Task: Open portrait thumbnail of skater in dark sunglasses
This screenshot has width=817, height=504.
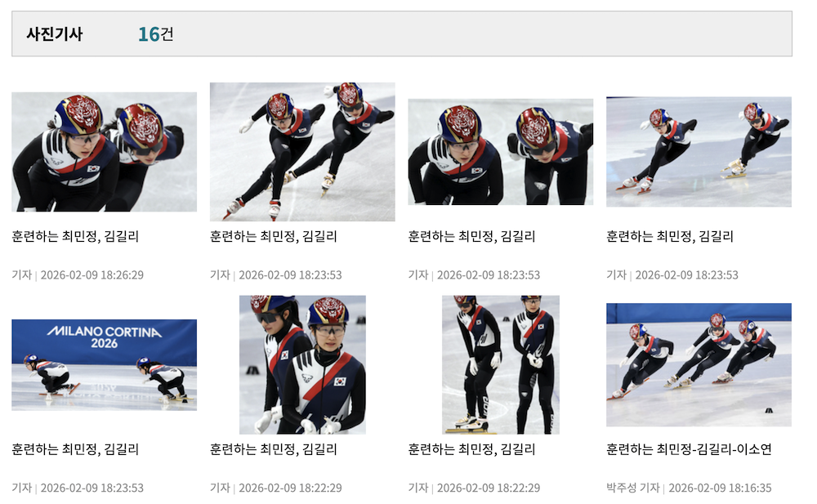Action: (302, 365)
